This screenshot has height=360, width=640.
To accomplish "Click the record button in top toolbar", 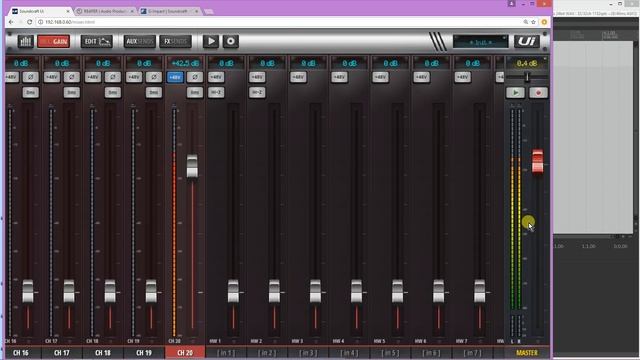I will click(231, 41).
